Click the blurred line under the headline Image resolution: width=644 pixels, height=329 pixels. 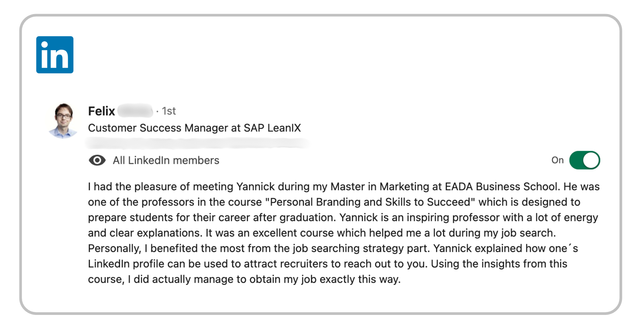197,143
